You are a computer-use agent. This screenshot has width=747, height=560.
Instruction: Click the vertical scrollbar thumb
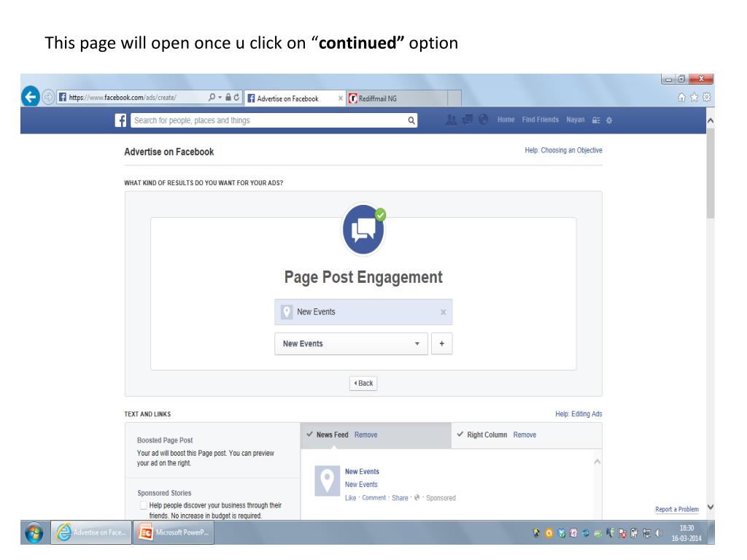point(711,174)
